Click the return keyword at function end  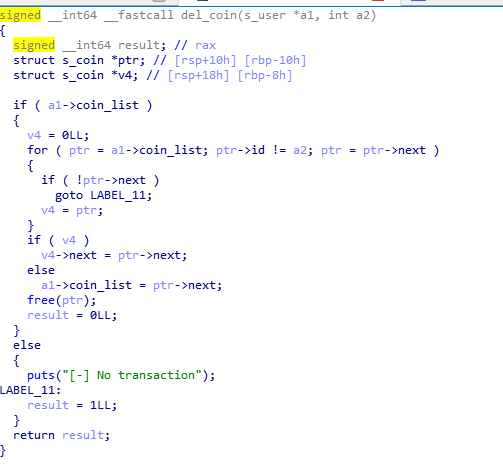[34, 435]
